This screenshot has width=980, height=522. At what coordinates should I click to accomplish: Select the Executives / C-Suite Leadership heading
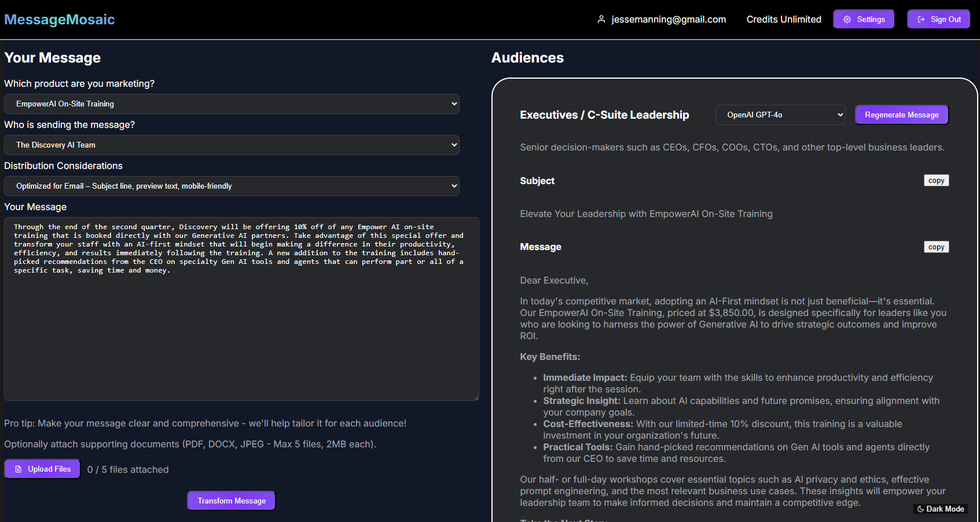point(604,115)
